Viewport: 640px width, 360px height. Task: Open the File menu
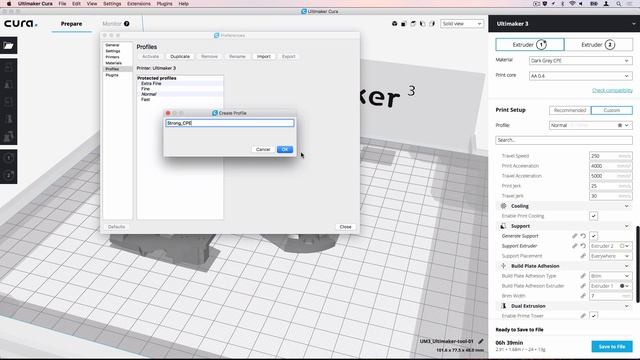62,4
